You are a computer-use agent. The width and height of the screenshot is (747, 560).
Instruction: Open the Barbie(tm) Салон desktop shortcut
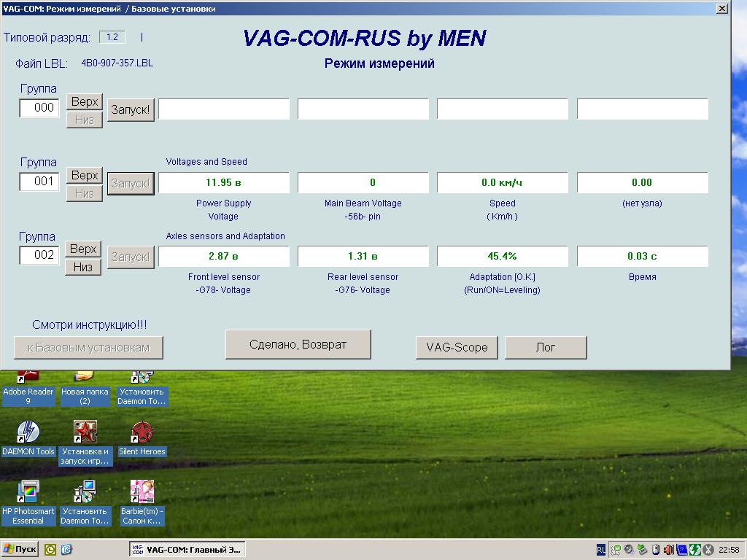tap(142, 493)
